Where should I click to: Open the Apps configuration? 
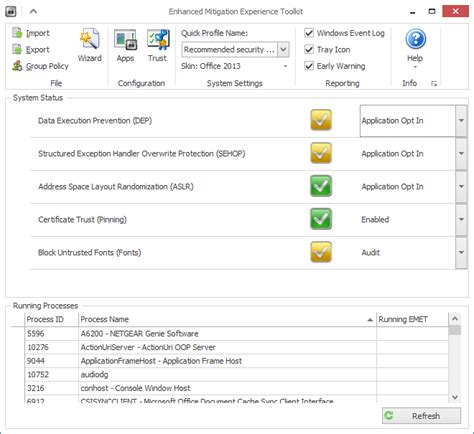(x=125, y=46)
